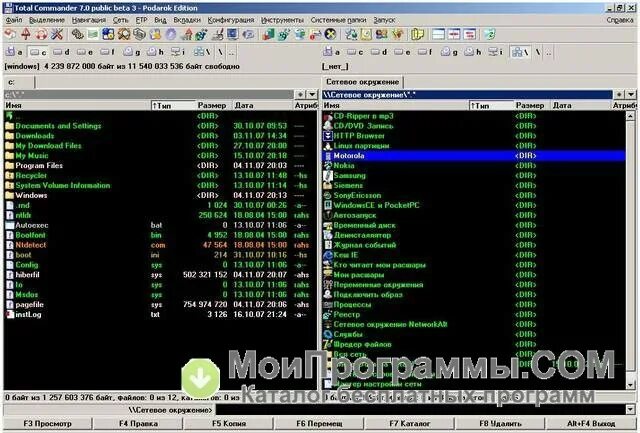
Task: Switch to Сетевое окружение tab
Action: 362,82
